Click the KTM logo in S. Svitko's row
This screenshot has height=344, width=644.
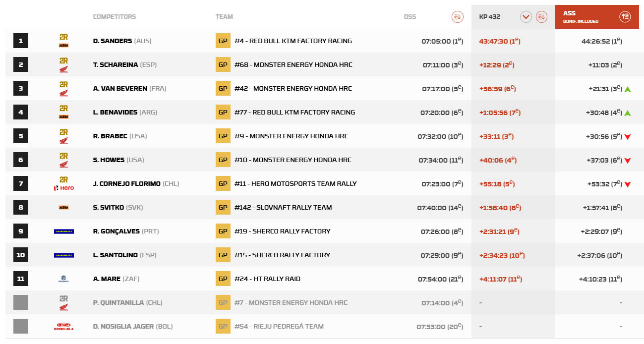point(63,208)
